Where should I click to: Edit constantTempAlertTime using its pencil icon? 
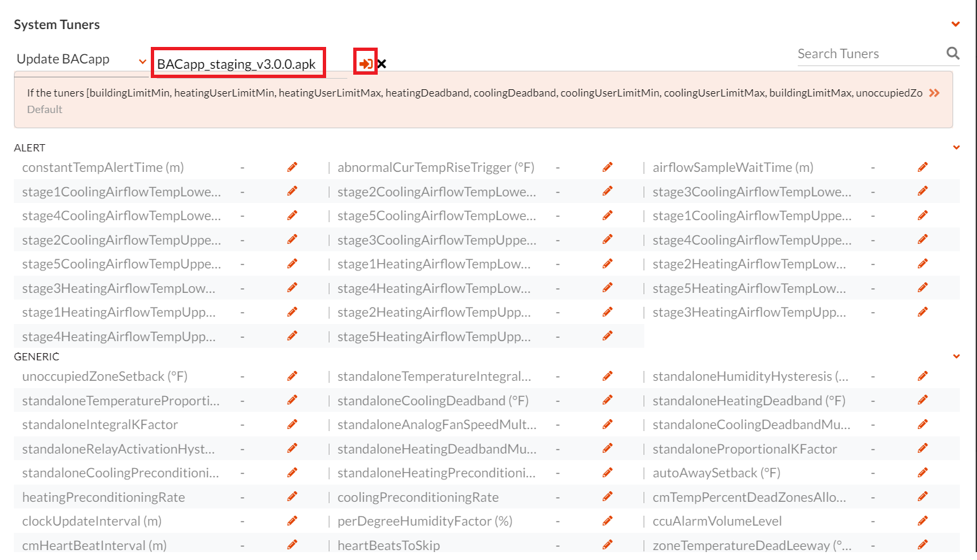pyautogui.click(x=292, y=167)
